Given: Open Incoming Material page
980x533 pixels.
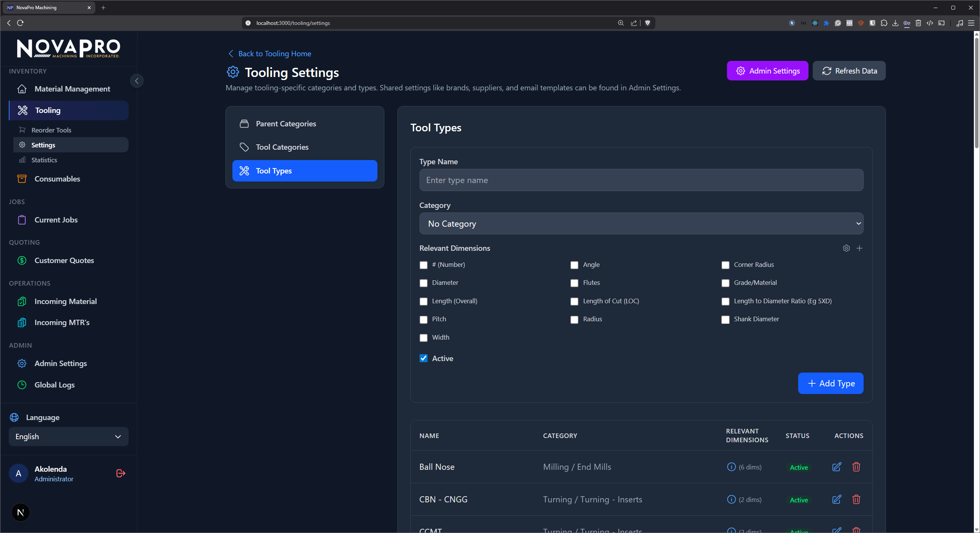Looking at the screenshot, I should [x=65, y=301].
